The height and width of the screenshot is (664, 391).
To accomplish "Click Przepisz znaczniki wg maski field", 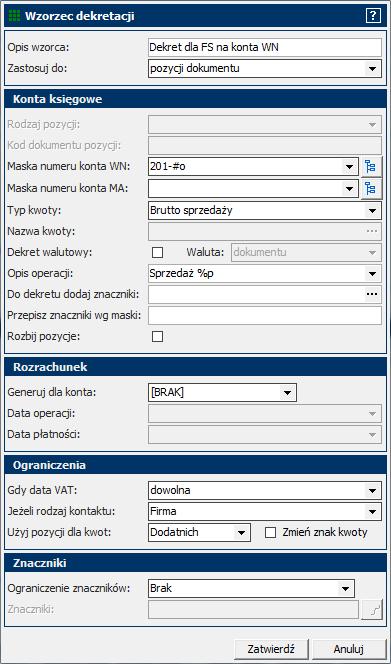I will tap(265, 315).
